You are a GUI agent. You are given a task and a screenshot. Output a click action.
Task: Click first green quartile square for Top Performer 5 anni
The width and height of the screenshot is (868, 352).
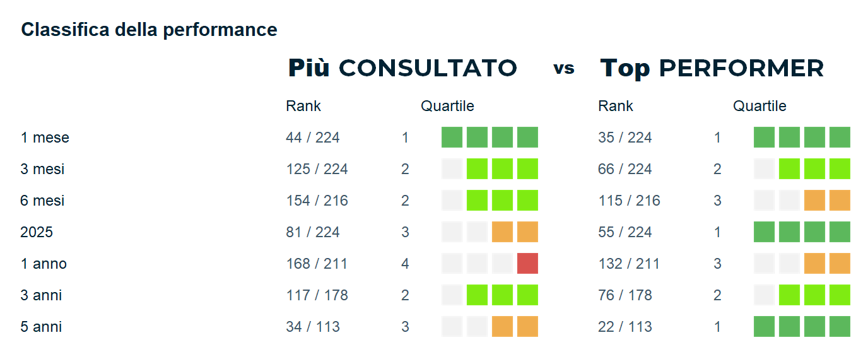[x=764, y=327]
